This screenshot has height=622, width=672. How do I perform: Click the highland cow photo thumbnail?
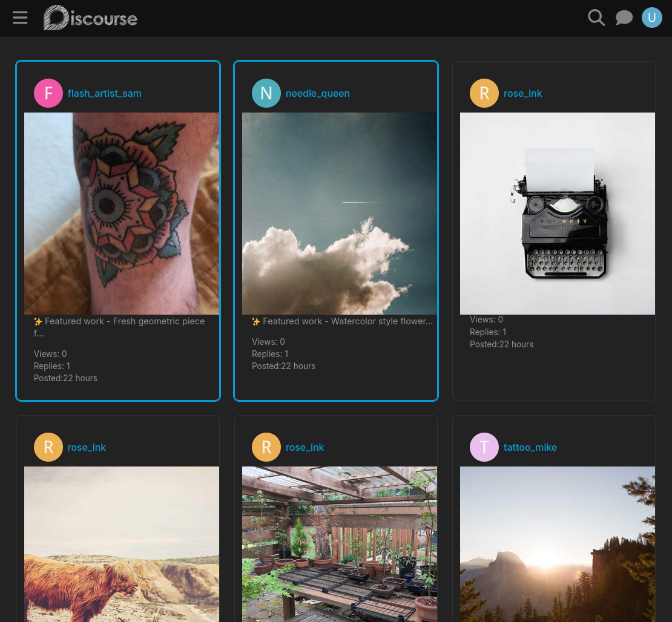coord(121,545)
